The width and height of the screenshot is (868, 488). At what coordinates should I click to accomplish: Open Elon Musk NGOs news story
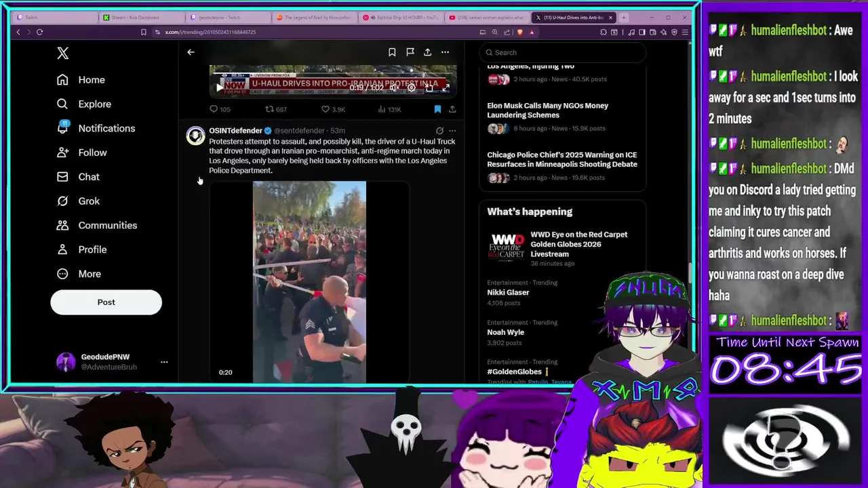click(x=562, y=117)
